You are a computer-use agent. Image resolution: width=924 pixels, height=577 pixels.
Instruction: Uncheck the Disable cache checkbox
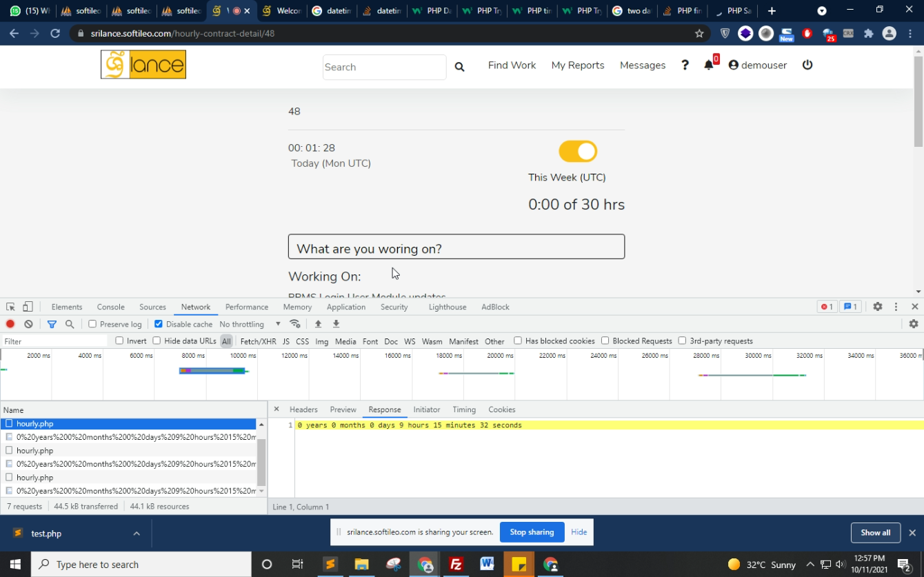[159, 324]
